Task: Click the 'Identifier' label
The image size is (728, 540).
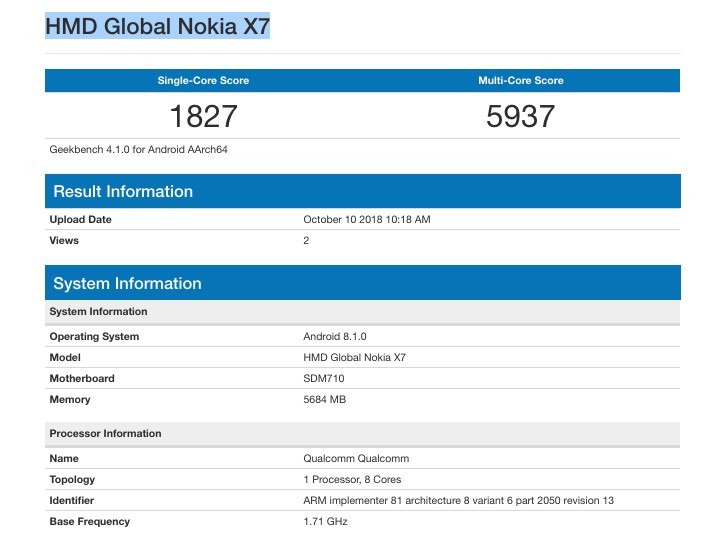Action: [72, 501]
